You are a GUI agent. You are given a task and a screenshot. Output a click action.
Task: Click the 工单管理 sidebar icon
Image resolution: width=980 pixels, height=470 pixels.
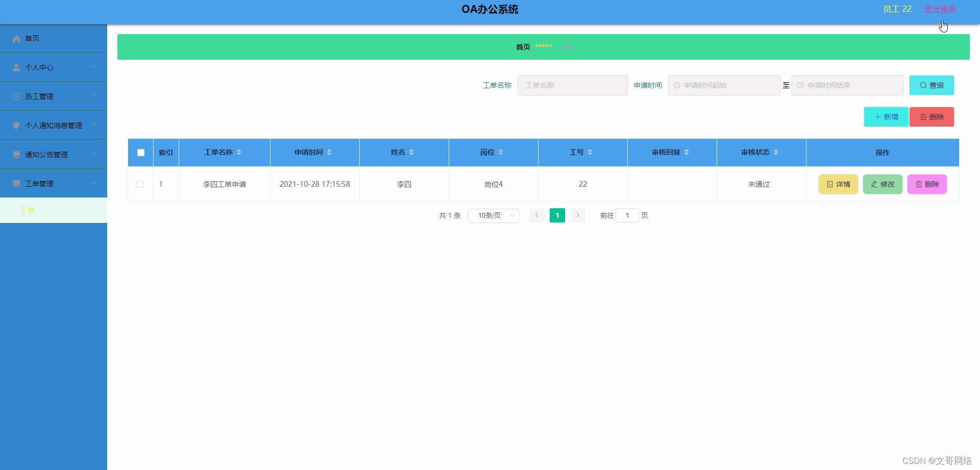coord(16,183)
